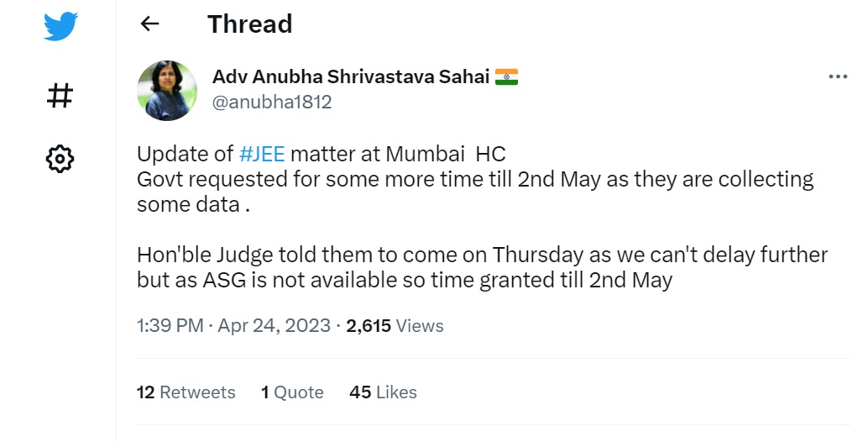Click Anubha's profile avatar photo
The height and width of the screenshot is (442, 868).
(x=167, y=90)
